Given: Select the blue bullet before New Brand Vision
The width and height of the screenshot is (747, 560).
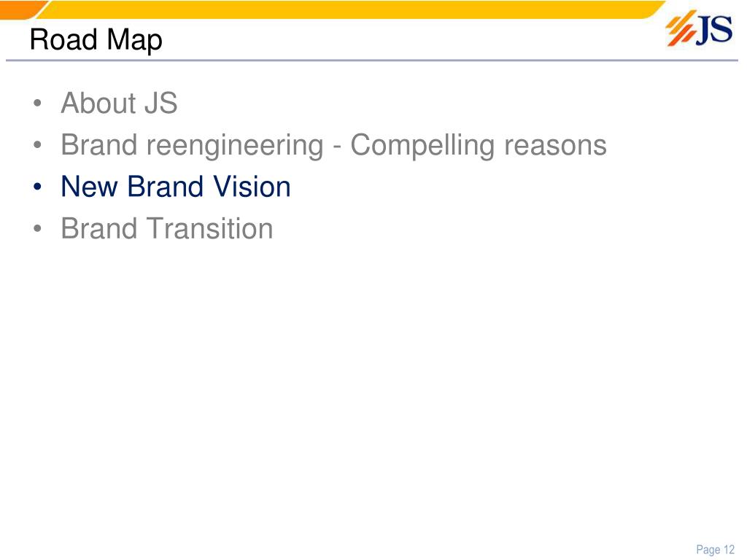Looking at the screenshot, I should point(38,187).
